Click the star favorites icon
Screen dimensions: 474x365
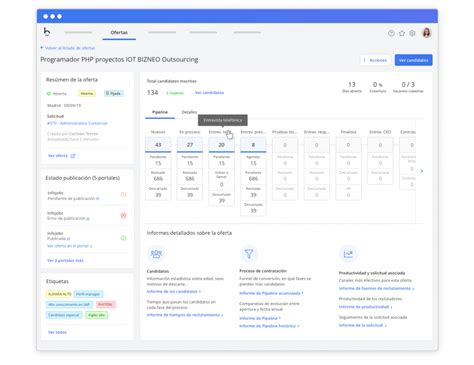pos(402,33)
